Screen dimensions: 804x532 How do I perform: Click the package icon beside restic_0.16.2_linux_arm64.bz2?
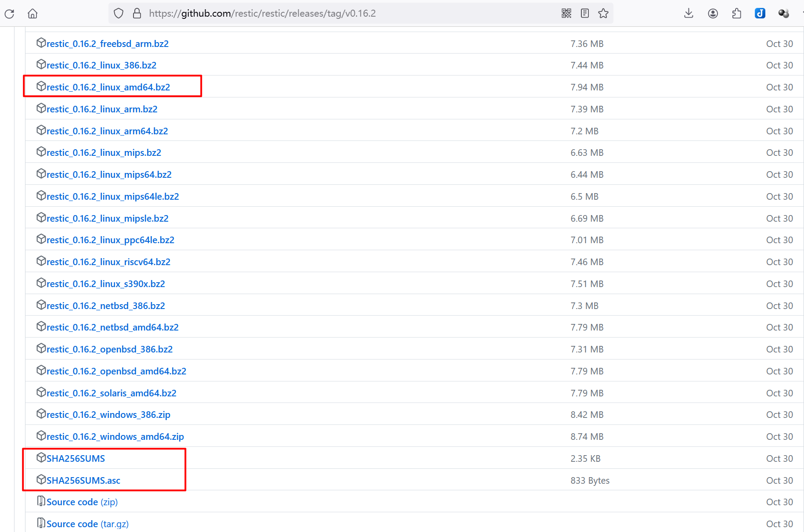[x=41, y=130]
